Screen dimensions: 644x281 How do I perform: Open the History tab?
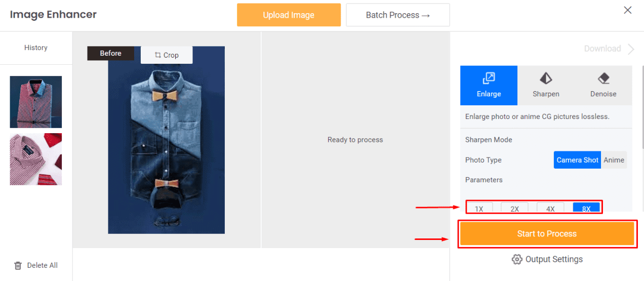pos(36,48)
